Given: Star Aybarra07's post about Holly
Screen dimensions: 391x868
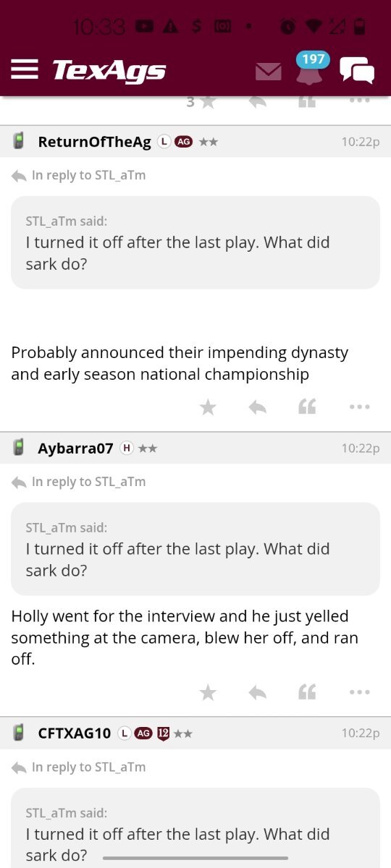Looking at the screenshot, I should pos(208,693).
